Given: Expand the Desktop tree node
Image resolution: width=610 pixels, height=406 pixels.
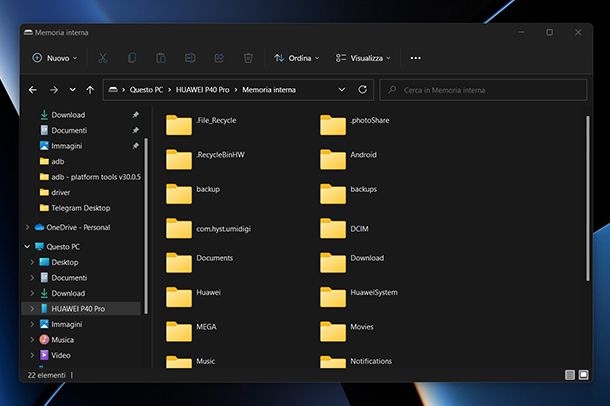Looking at the screenshot, I should pos(32,262).
